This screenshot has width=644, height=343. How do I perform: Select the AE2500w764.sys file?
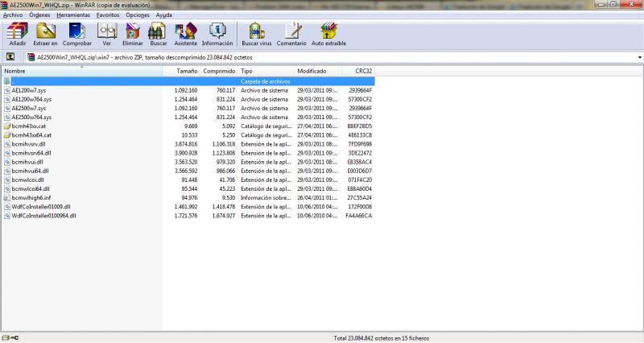pyautogui.click(x=31, y=117)
